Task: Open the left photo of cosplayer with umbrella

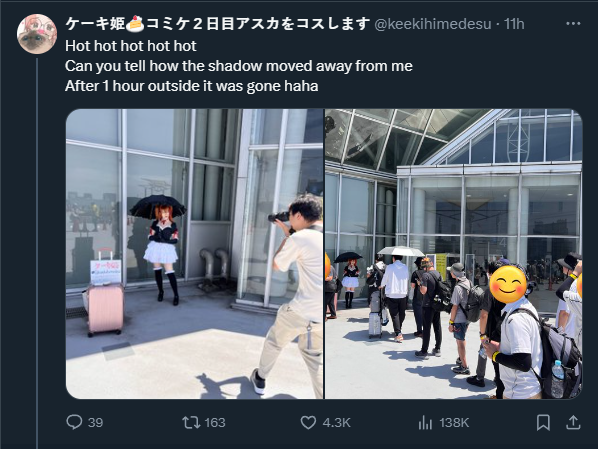Action: (195, 254)
